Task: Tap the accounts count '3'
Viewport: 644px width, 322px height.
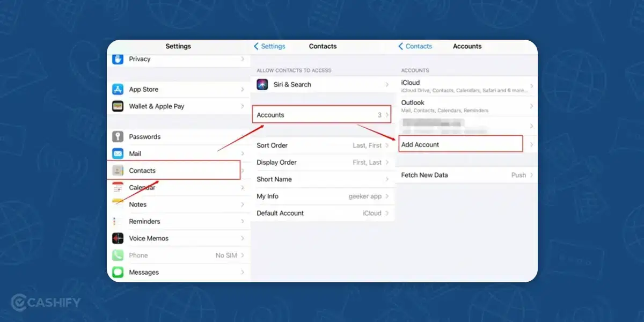Action: [x=379, y=115]
